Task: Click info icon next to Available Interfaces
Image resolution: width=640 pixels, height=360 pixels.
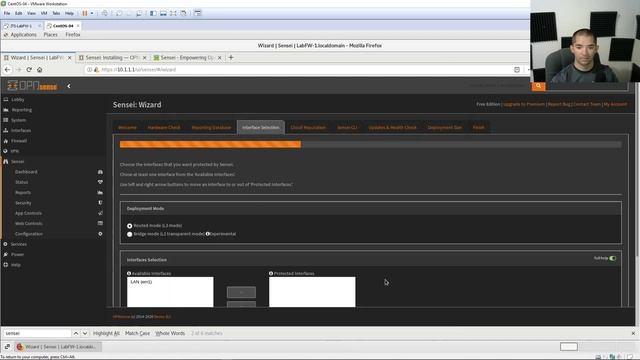Action: [129, 273]
